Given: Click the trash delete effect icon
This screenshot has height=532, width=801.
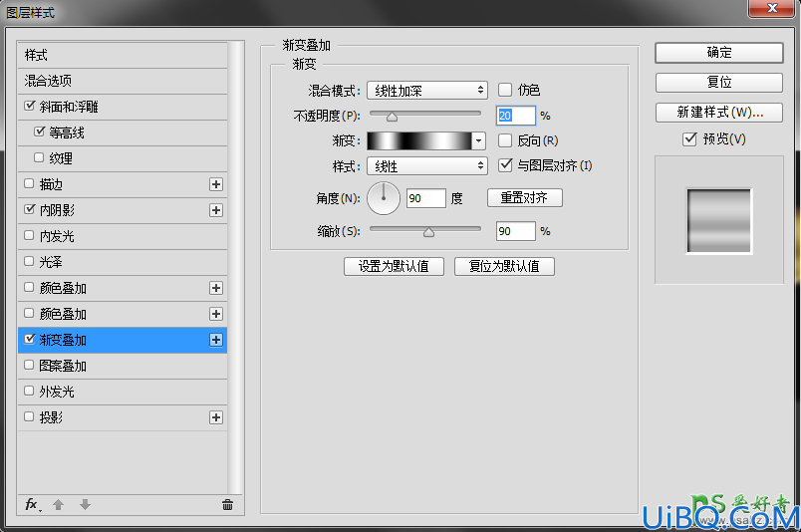Looking at the screenshot, I should pos(227,505).
